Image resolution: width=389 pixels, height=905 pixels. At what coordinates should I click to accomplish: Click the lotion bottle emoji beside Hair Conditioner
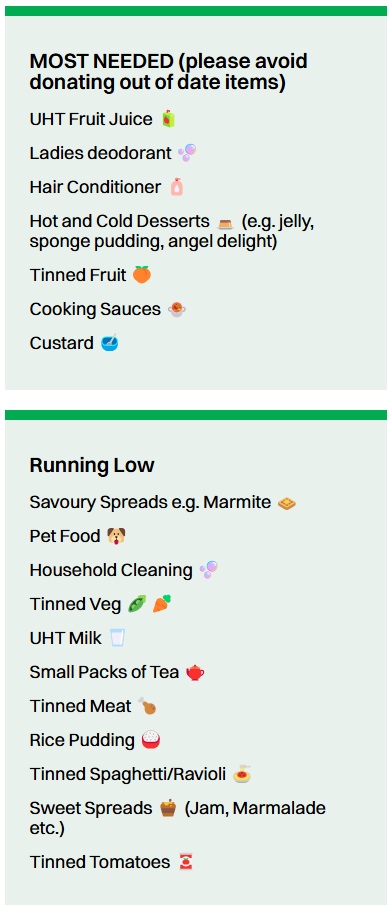point(177,187)
